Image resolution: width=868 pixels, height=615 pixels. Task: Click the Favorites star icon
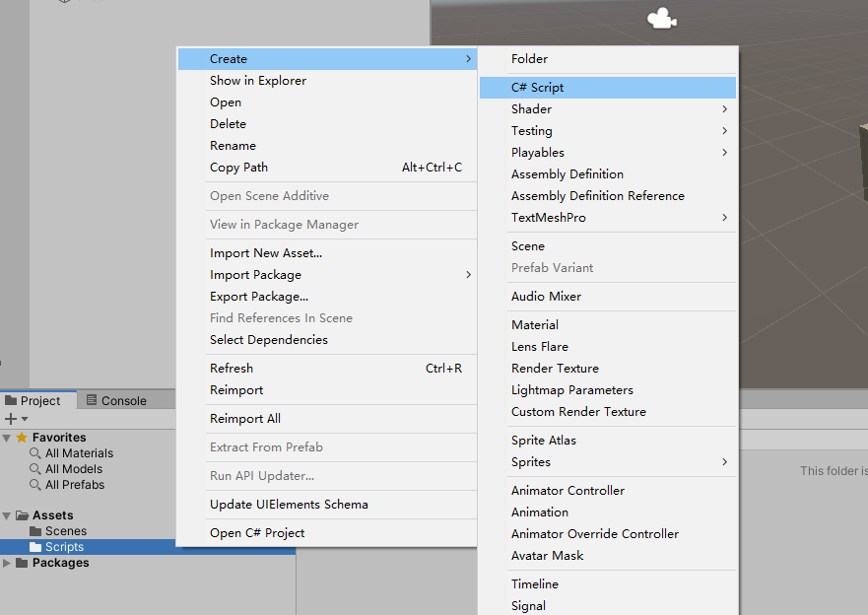(22, 438)
